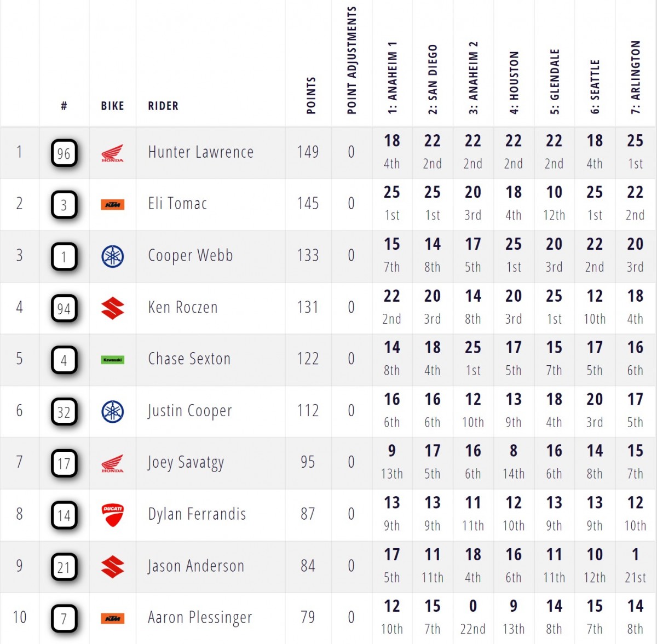Click Yamaha logo in Justin Cooper row
657x644 pixels.
pos(112,412)
